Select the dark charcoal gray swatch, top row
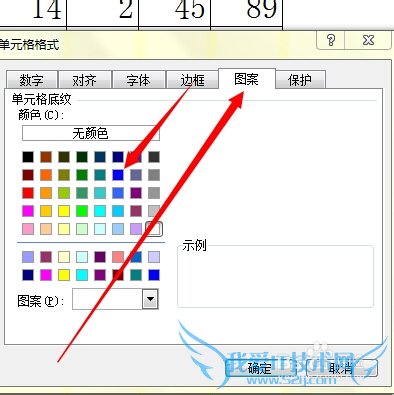The width and height of the screenshot is (394, 395). click(x=154, y=157)
